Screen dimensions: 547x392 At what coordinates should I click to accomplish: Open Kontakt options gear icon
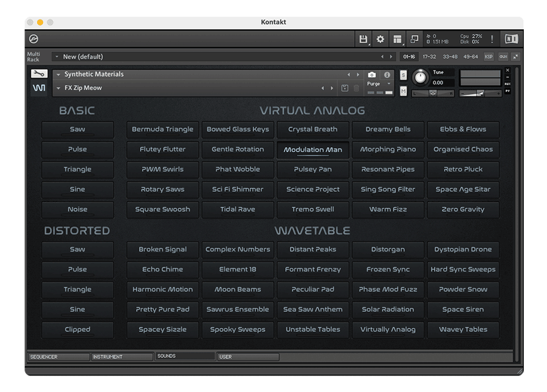[380, 39]
